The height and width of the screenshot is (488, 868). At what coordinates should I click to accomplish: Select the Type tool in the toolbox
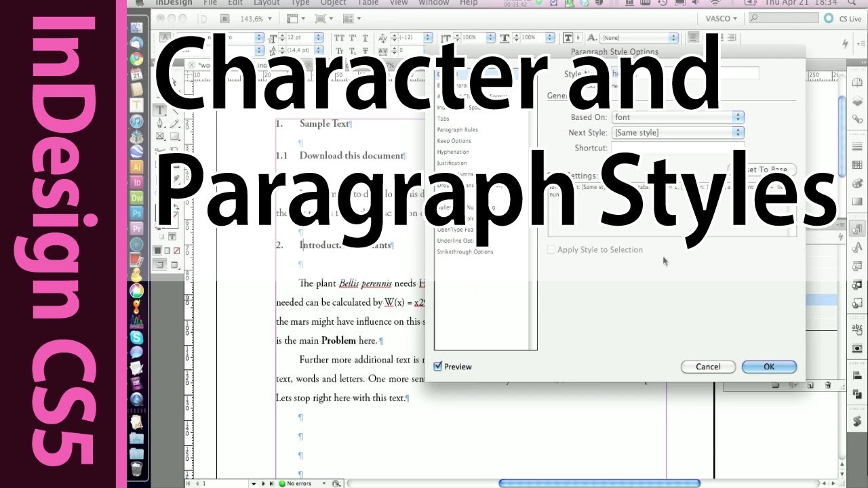[x=159, y=110]
